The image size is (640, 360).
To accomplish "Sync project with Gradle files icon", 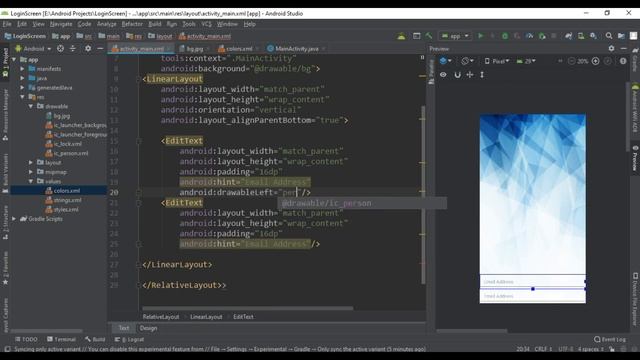I will pos(568,36).
